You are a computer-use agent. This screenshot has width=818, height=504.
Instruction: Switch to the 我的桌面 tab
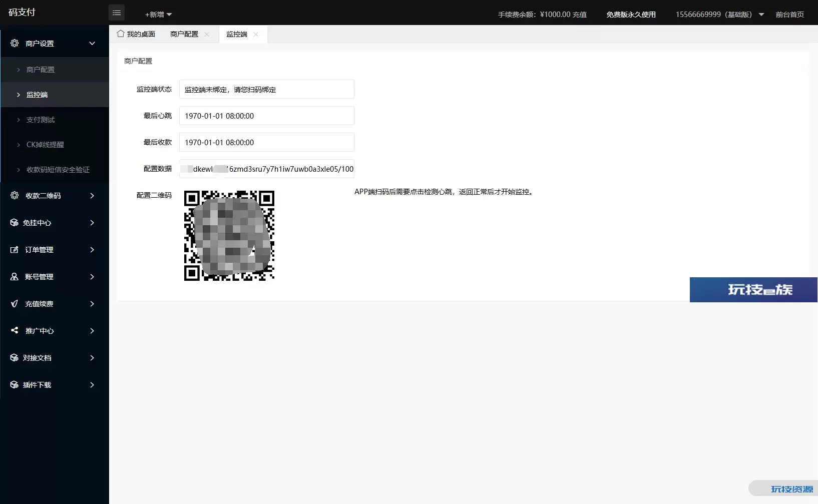(x=136, y=34)
